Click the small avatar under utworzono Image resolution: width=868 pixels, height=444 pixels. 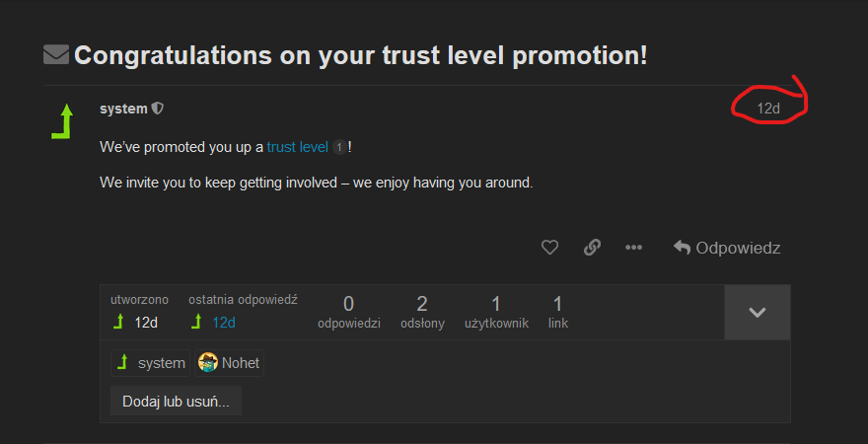[119, 322]
